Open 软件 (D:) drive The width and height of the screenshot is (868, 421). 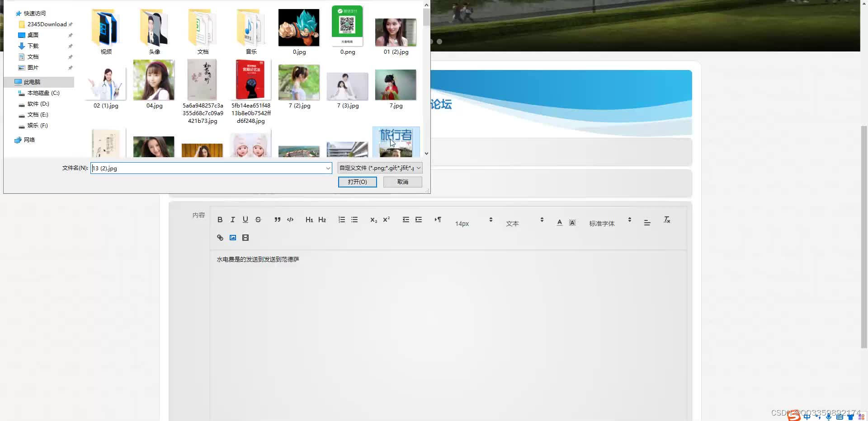pyautogui.click(x=38, y=104)
